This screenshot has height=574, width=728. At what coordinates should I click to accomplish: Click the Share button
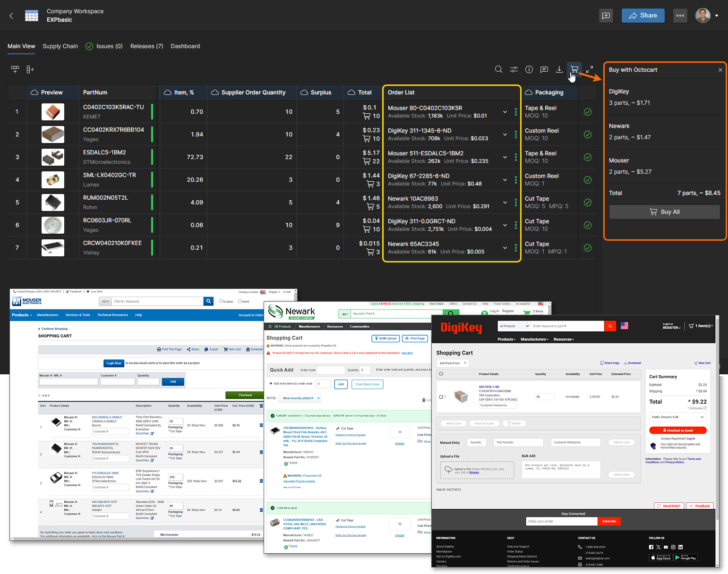click(x=643, y=16)
